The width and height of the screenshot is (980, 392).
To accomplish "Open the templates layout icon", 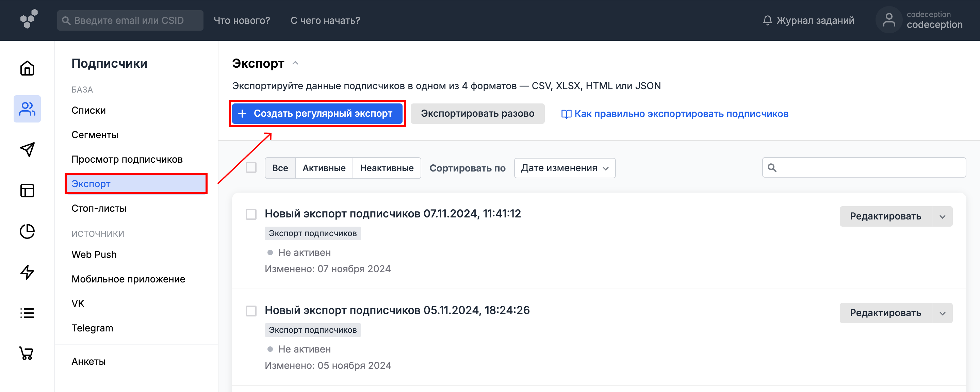I will pos(27,190).
